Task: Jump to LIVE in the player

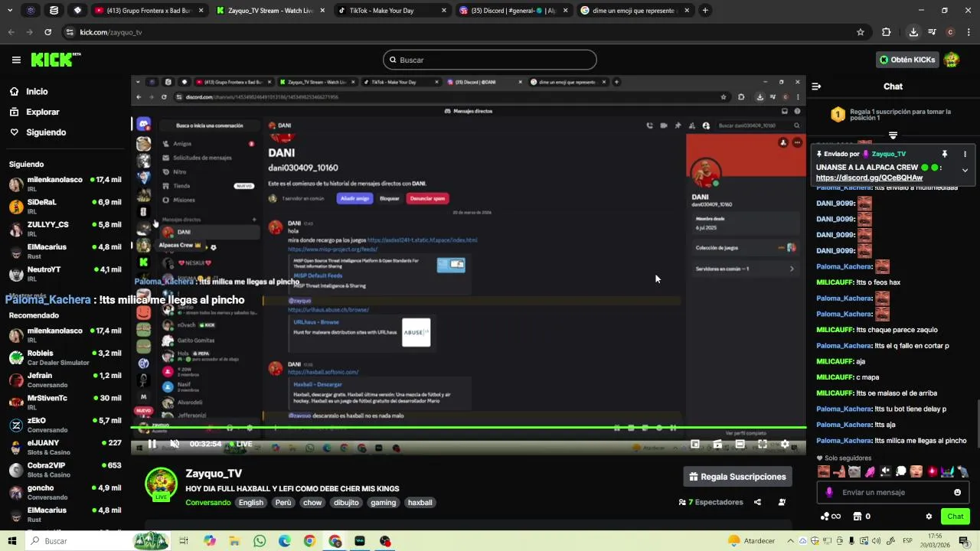Action: click(241, 444)
